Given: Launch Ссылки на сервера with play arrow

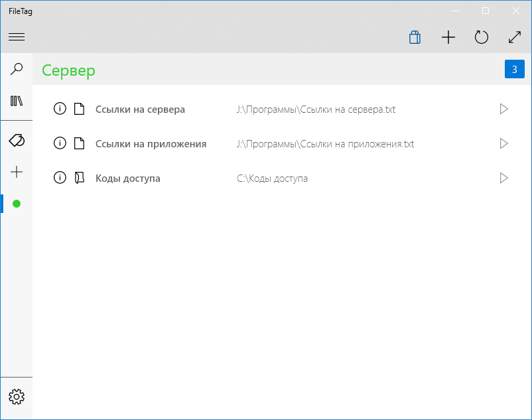Looking at the screenshot, I should [504, 109].
